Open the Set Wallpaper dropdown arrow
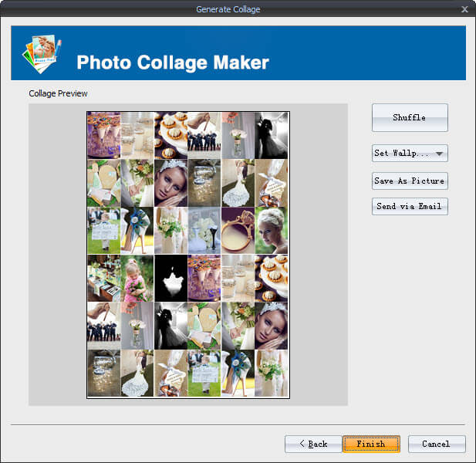Viewport: 476px width, 463px height. (x=439, y=154)
